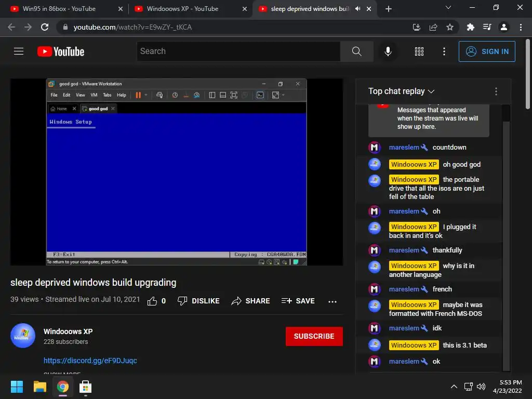Open more actions ellipsis under video

coord(332,302)
